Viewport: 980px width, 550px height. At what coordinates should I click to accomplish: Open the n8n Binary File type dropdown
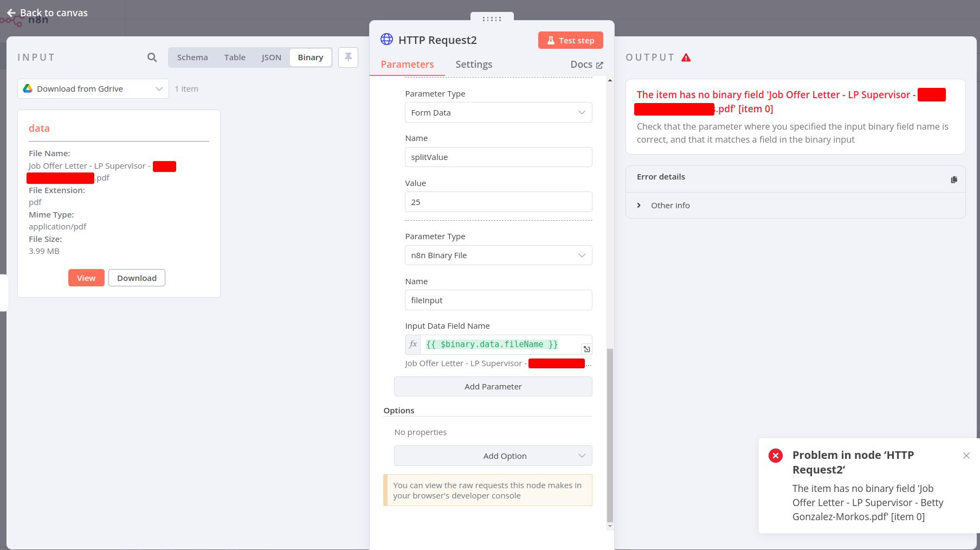tap(498, 255)
